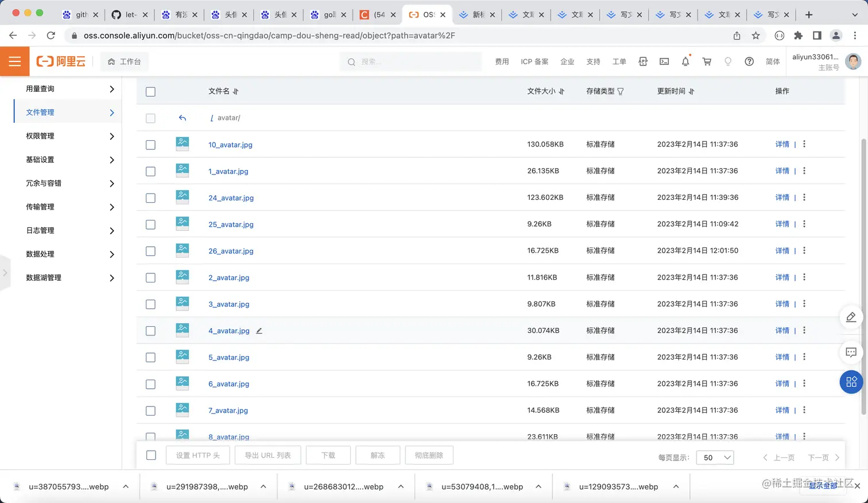Check the box for 2_avatar.jpg
The width and height of the screenshot is (868, 503).
click(x=150, y=278)
